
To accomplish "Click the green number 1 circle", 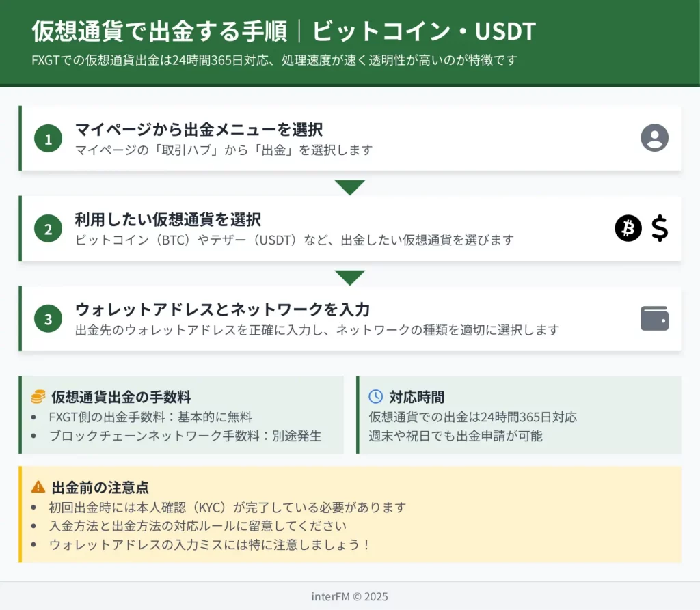I will tap(48, 139).
